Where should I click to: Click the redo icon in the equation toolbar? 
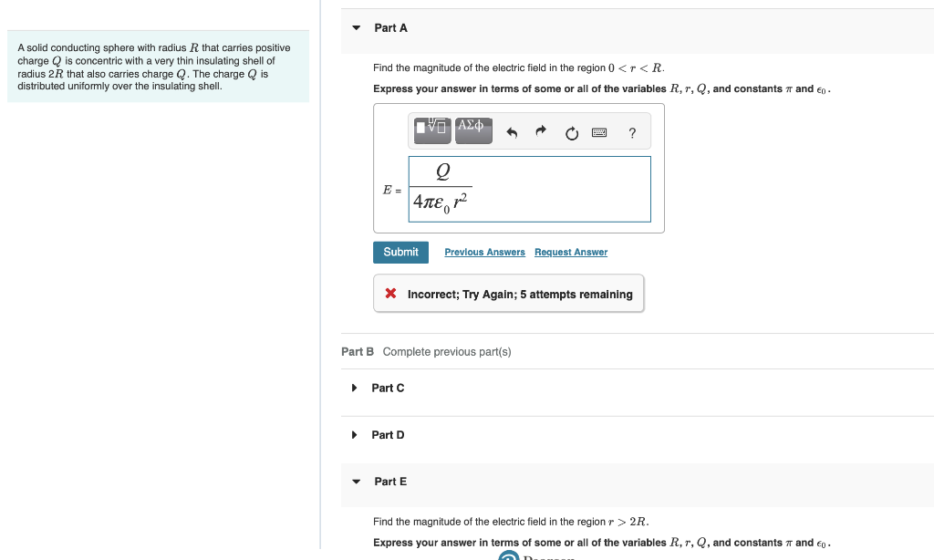pos(540,131)
